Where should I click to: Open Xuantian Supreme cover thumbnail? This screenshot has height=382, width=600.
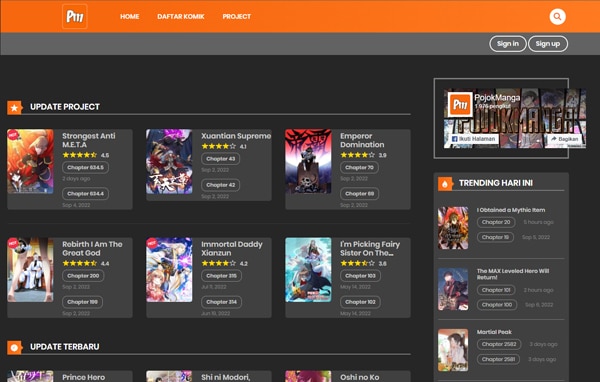[x=169, y=161]
